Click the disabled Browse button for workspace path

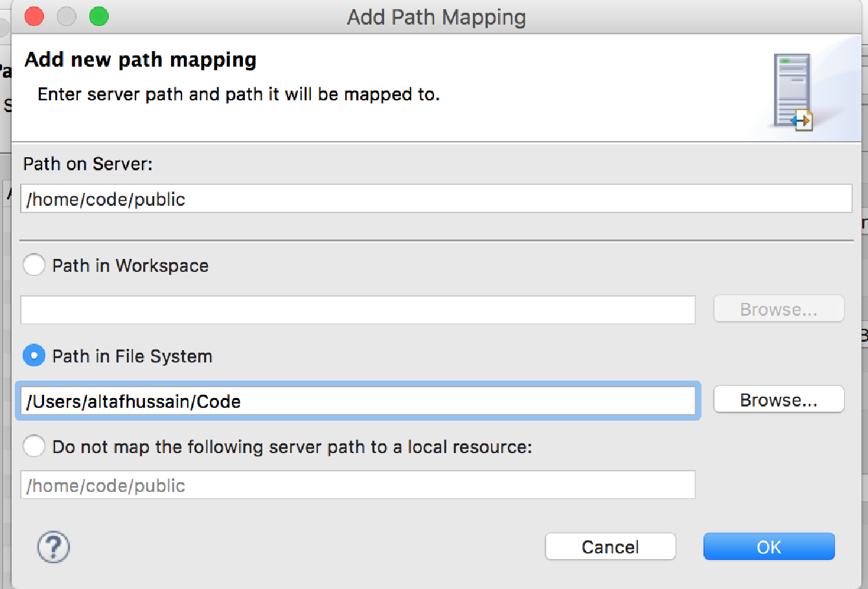(x=779, y=309)
